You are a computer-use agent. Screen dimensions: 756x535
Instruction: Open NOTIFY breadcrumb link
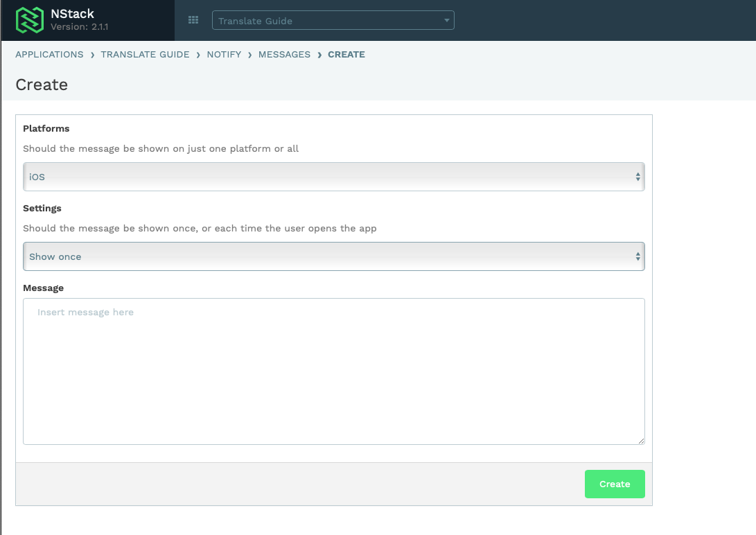pyautogui.click(x=225, y=55)
